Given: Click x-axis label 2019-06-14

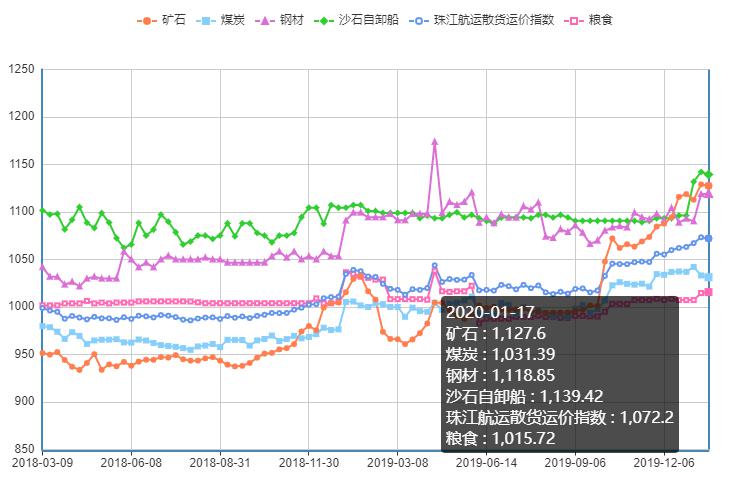Looking at the screenshot, I should (486, 462).
